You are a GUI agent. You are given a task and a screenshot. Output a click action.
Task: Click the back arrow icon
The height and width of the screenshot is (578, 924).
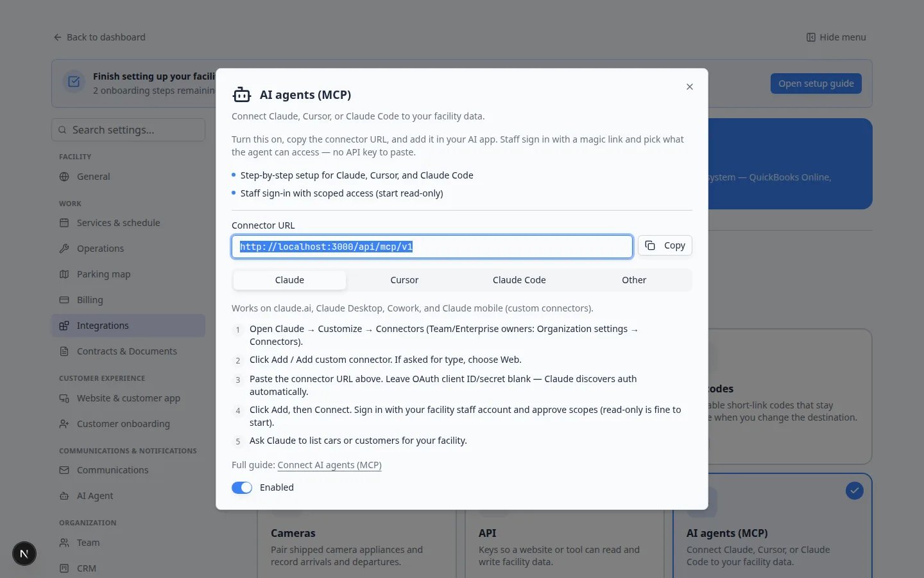tap(58, 37)
